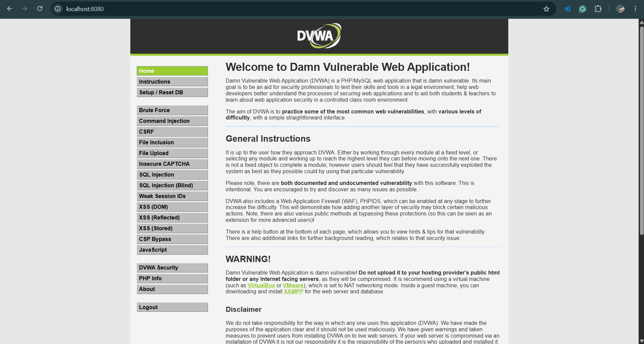Image resolution: width=644 pixels, height=344 pixels.
Task: Select CSP Bypass in the sidebar
Action: coord(172,239)
